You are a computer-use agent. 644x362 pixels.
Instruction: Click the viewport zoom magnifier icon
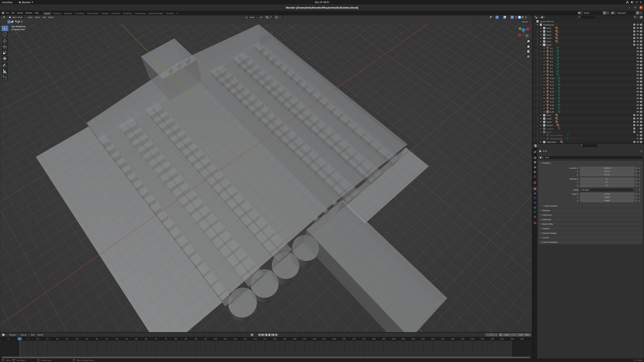click(x=528, y=41)
